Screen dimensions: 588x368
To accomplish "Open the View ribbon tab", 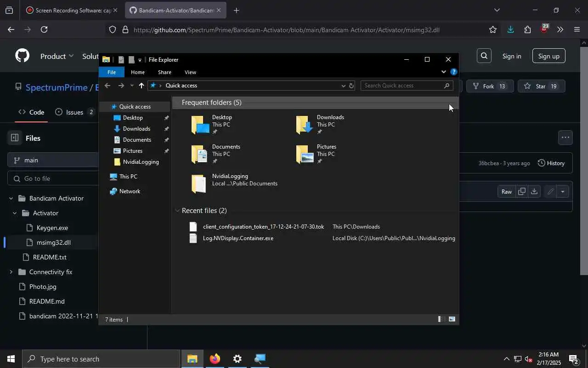I will pos(190,72).
